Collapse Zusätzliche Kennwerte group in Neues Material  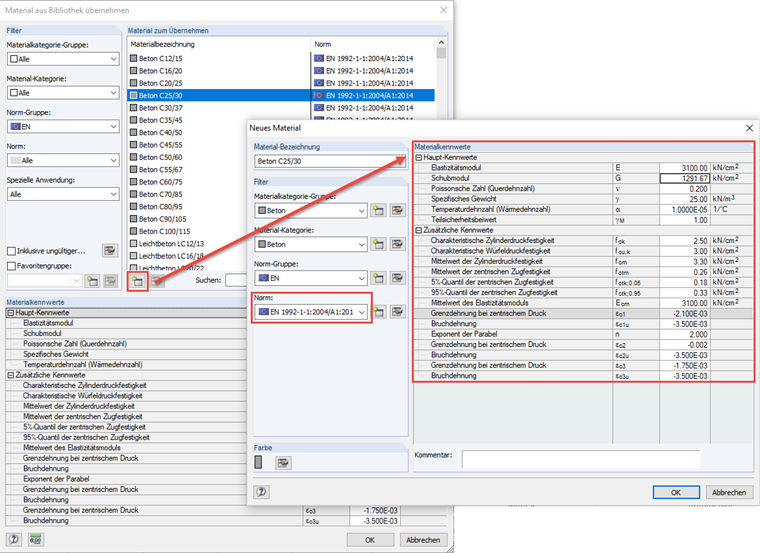(419, 230)
